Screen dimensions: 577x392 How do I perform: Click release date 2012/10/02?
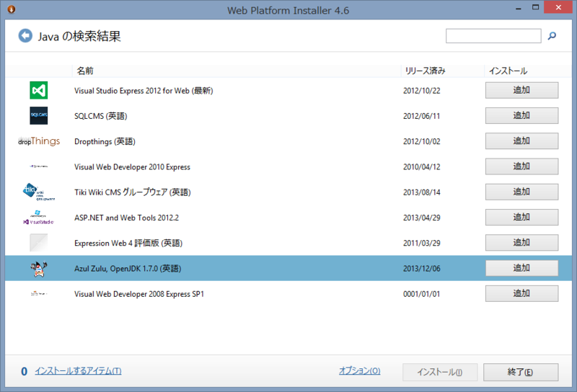[422, 141]
